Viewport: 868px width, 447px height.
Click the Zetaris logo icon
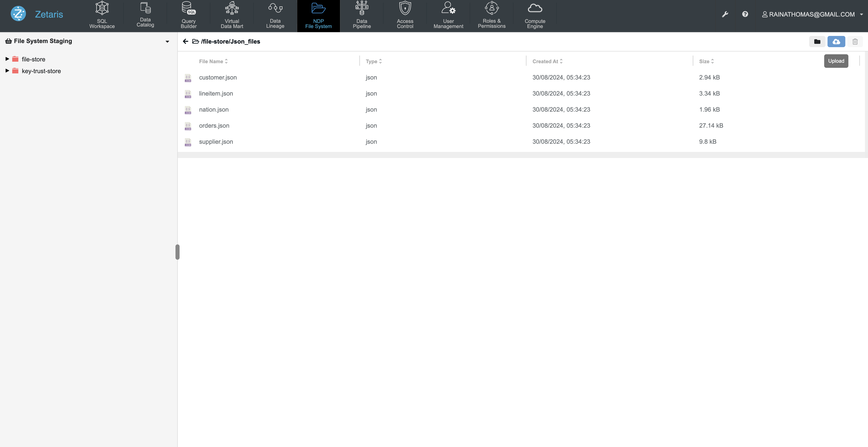[18, 14]
